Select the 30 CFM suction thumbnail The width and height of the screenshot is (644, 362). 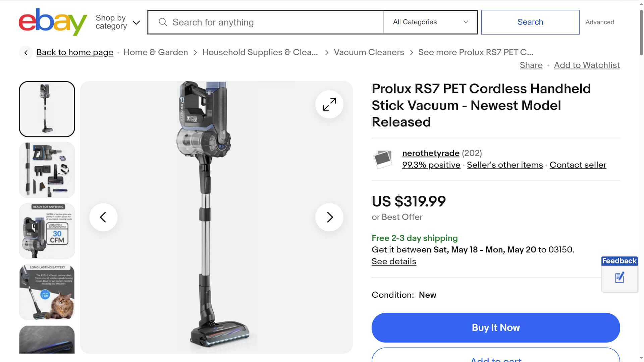pyautogui.click(x=47, y=231)
